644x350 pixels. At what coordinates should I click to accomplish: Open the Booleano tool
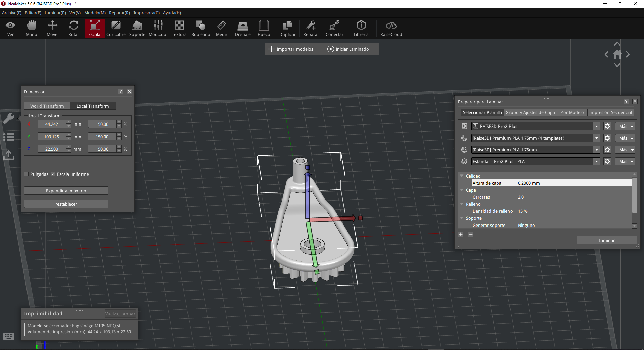pyautogui.click(x=201, y=29)
